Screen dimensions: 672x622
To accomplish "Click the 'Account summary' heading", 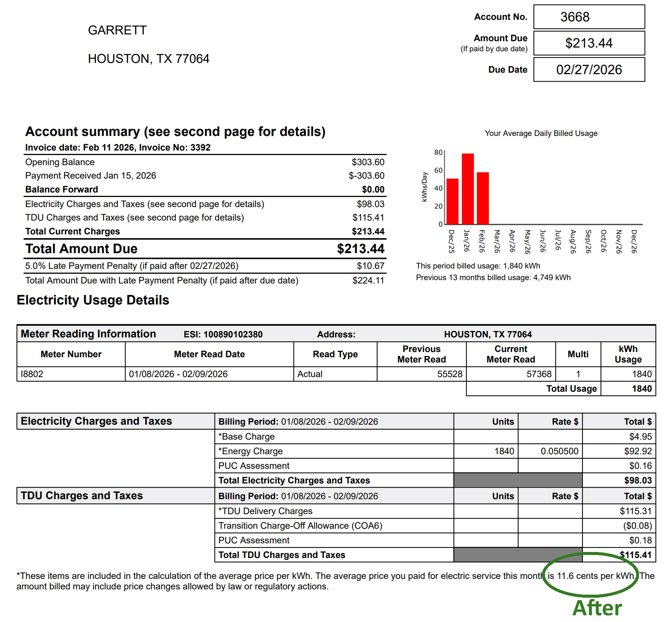I will tap(175, 132).
